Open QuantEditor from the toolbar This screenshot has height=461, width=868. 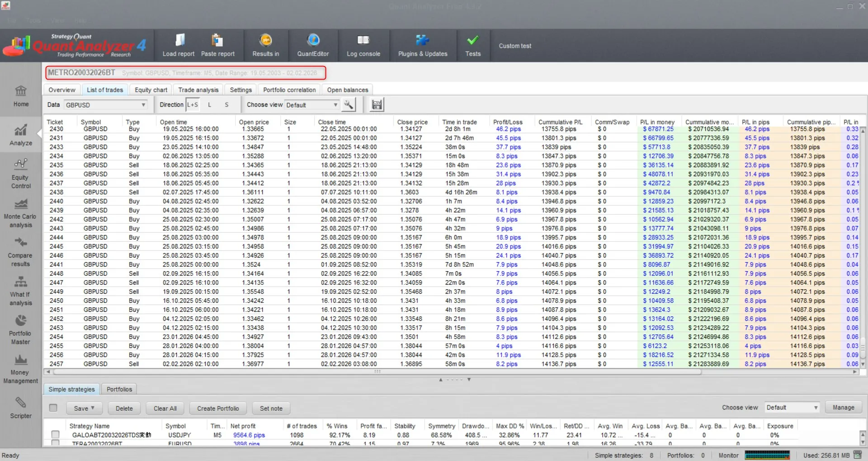[313, 45]
